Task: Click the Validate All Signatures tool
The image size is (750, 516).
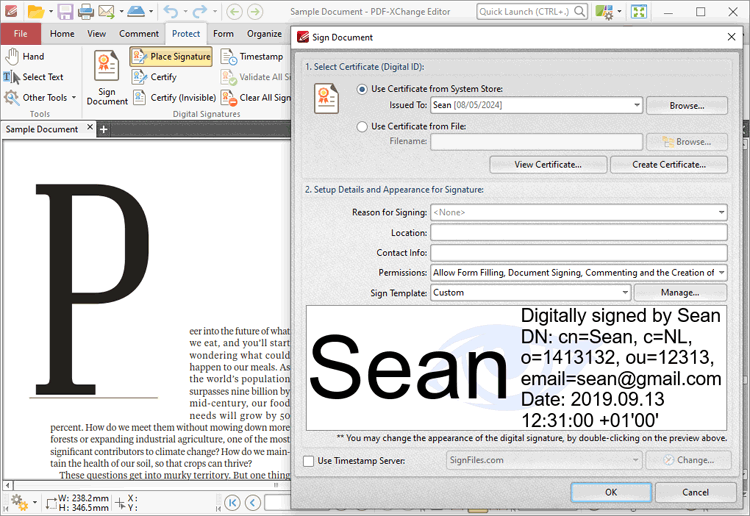Action: [255, 77]
